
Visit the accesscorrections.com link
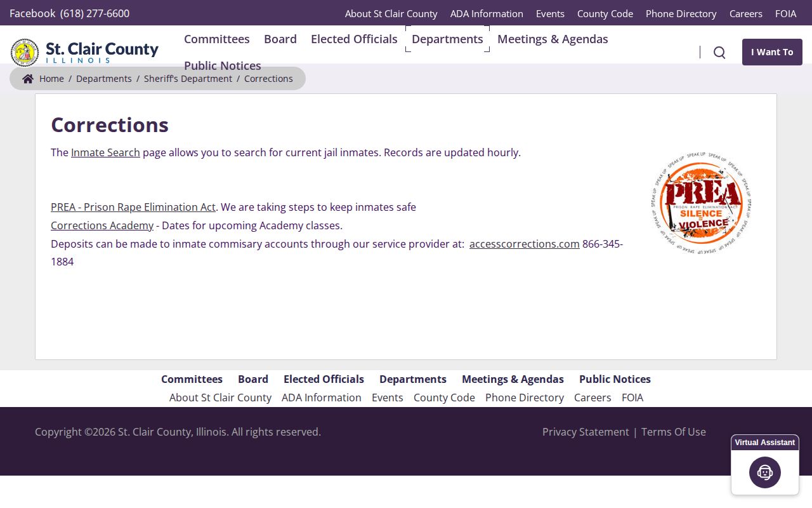click(525, 244)
